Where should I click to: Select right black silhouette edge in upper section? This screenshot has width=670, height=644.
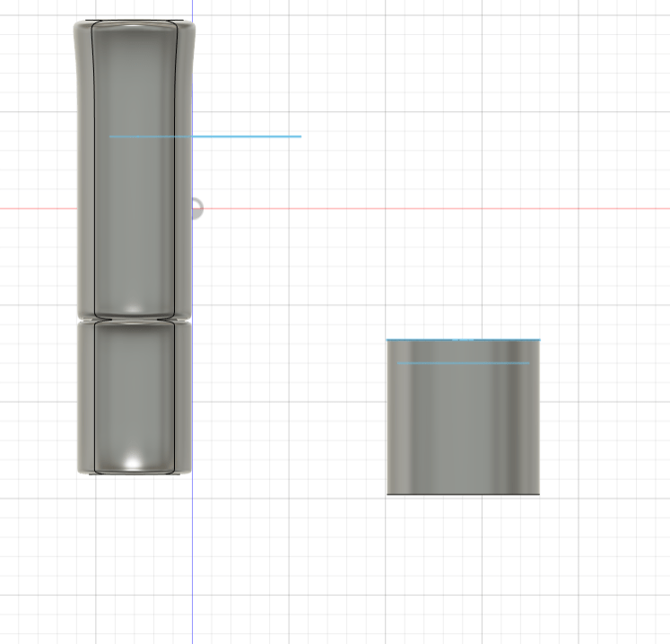173,179
